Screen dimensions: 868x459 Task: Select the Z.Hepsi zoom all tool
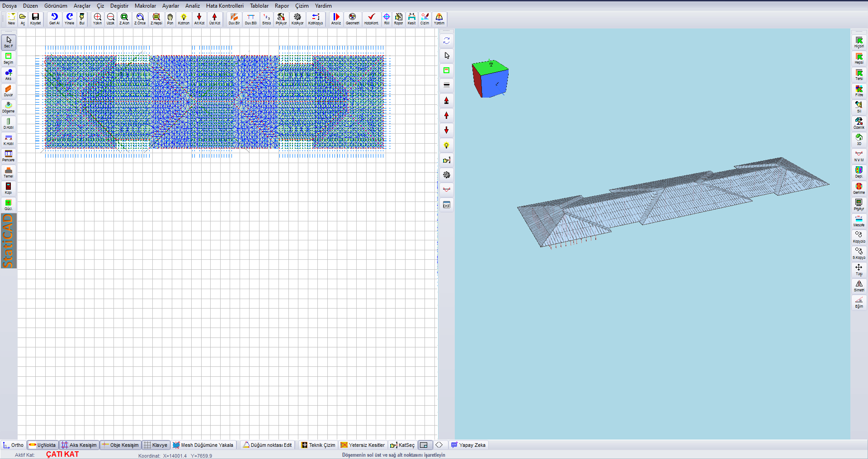point(156,19)
